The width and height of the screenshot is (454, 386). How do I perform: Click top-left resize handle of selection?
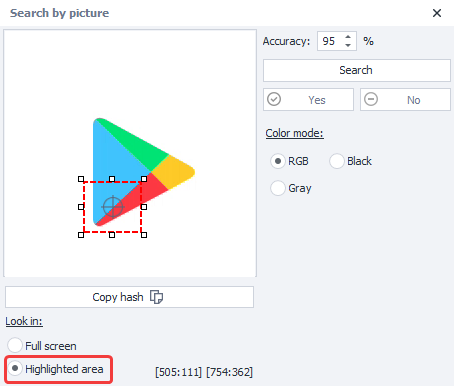click(x=81, y=179)
